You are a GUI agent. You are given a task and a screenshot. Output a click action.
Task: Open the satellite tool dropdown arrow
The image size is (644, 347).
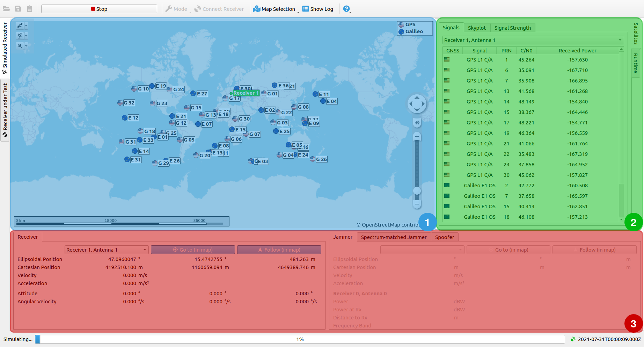coord(26,26)
